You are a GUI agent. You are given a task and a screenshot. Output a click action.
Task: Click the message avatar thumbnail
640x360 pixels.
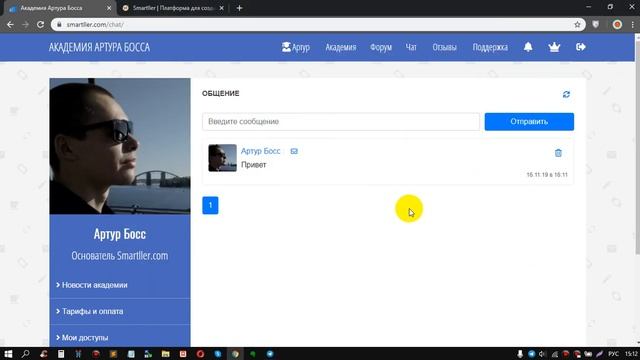coord(222,158)
